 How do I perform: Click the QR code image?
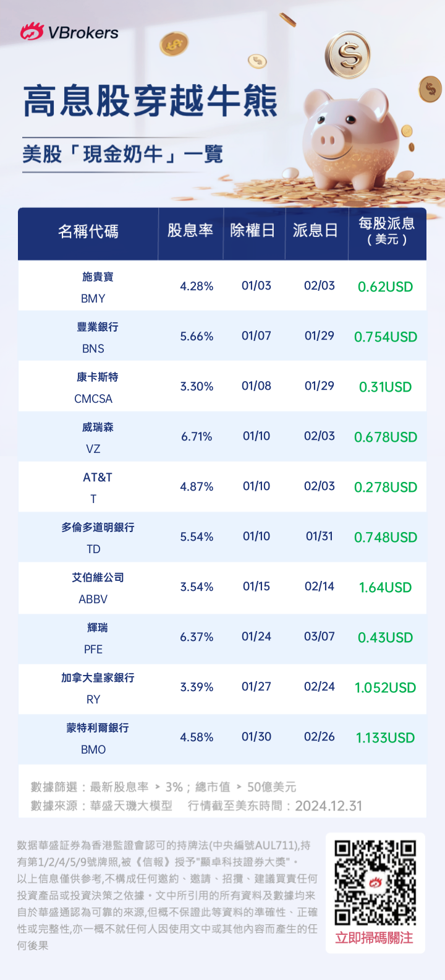coord(375,882)
